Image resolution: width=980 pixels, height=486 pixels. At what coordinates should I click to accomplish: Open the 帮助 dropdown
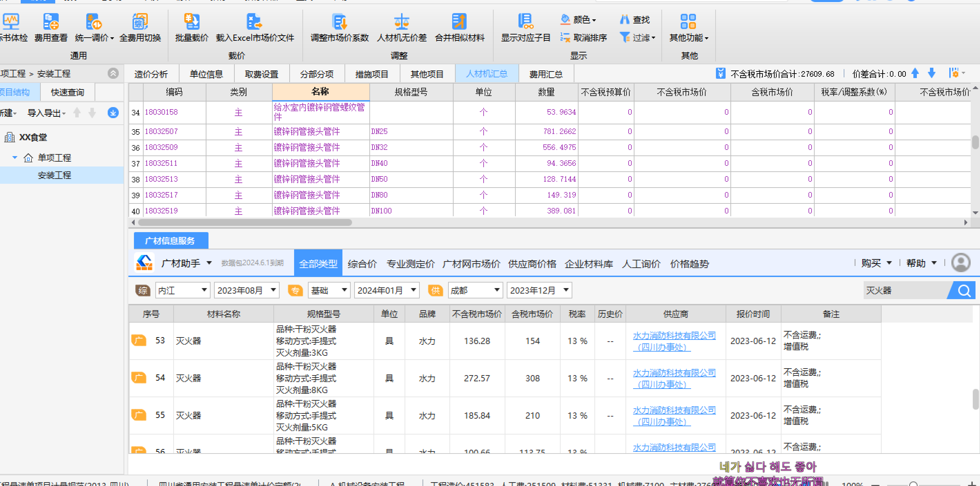(921, 263)
